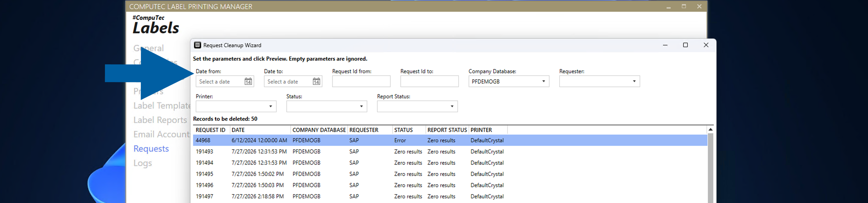Select request row 191494
The height and width of the screenshot is (203, 868).
click(450, 163)
